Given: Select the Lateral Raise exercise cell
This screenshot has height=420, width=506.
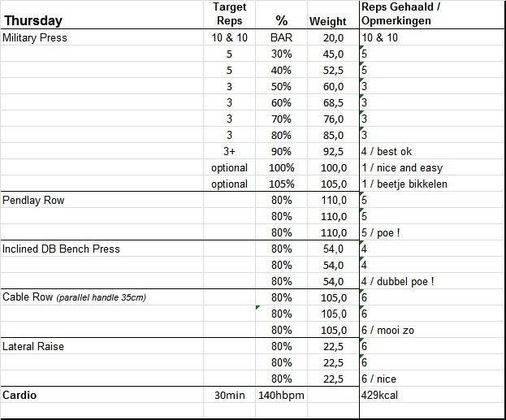Looking at the screenshot, I should (33, 346).
